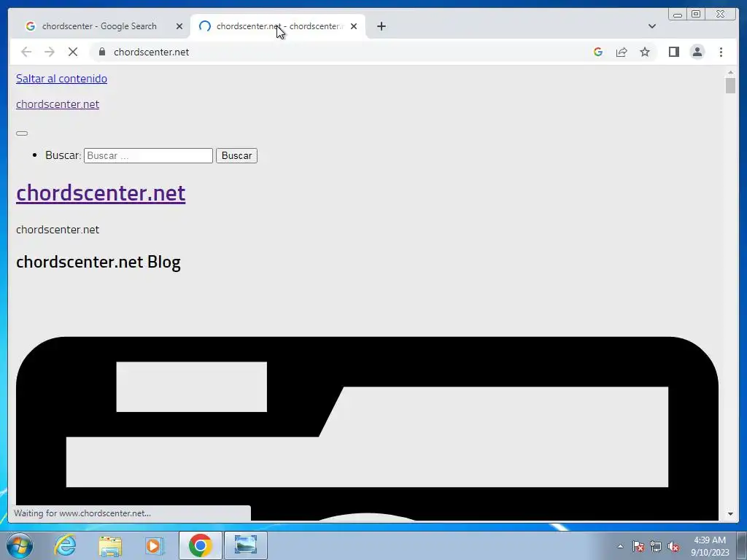
Task: Click the Google icon in the address bar
Action: 598,52
